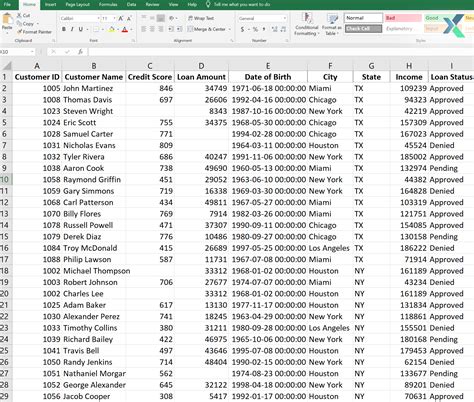The width and height of the screenshot is (474, 402).
Task: Apply Comma Style format
Action: pyautogui.click(x=264, y=29)
